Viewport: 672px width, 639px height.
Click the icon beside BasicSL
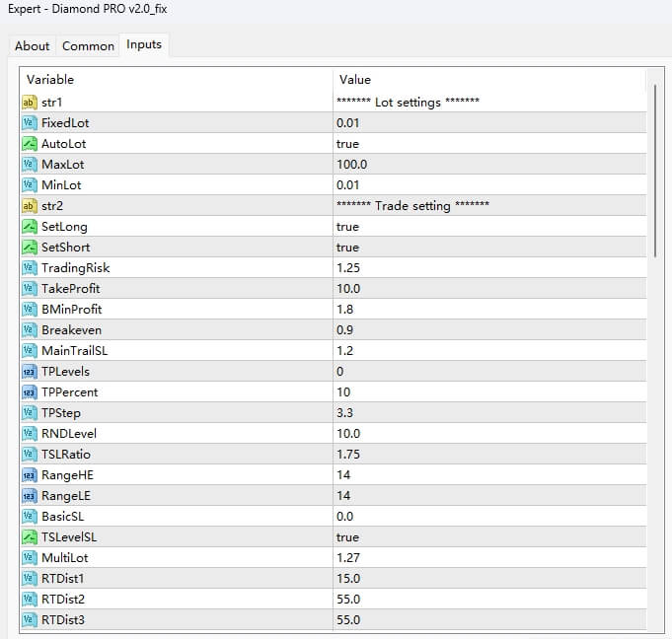(30, 516)
